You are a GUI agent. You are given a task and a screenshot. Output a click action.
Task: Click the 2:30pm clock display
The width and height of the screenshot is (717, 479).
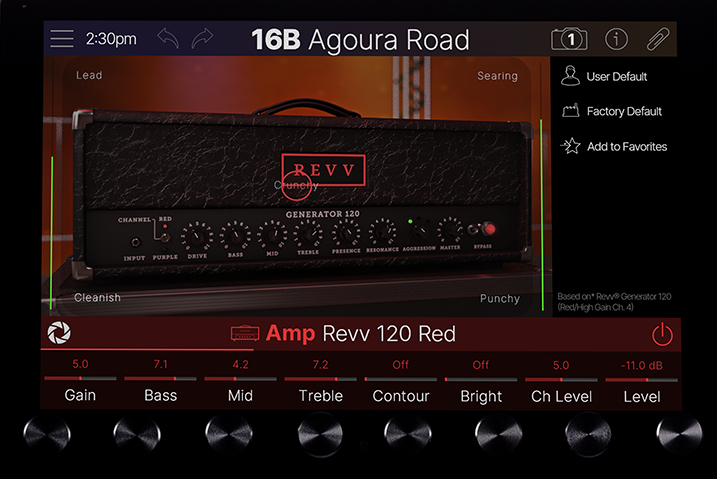[x=111, y=39]
